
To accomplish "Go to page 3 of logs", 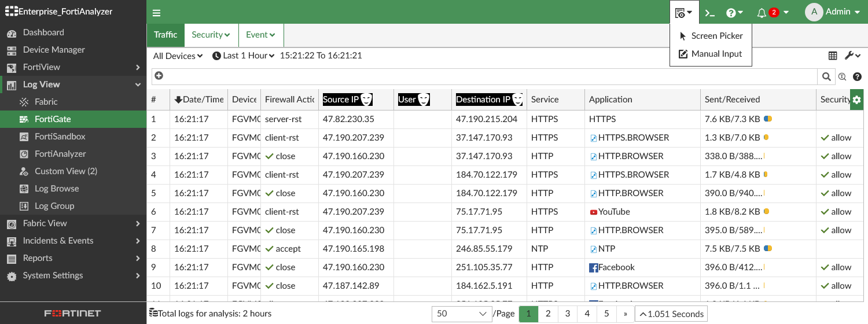I will [x=568, y=314].
